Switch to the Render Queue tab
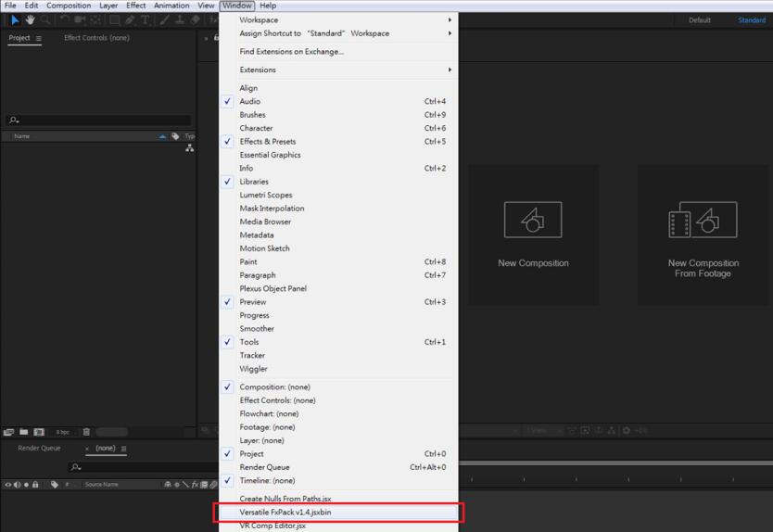The image size is (773, 532). (x=39, y=449)
